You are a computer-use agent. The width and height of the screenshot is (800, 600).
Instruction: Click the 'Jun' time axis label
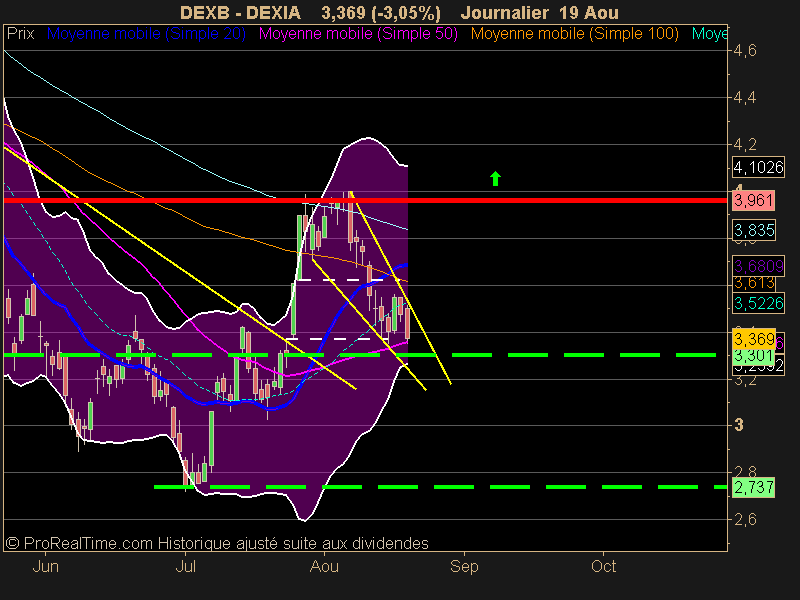click(45, 566)
